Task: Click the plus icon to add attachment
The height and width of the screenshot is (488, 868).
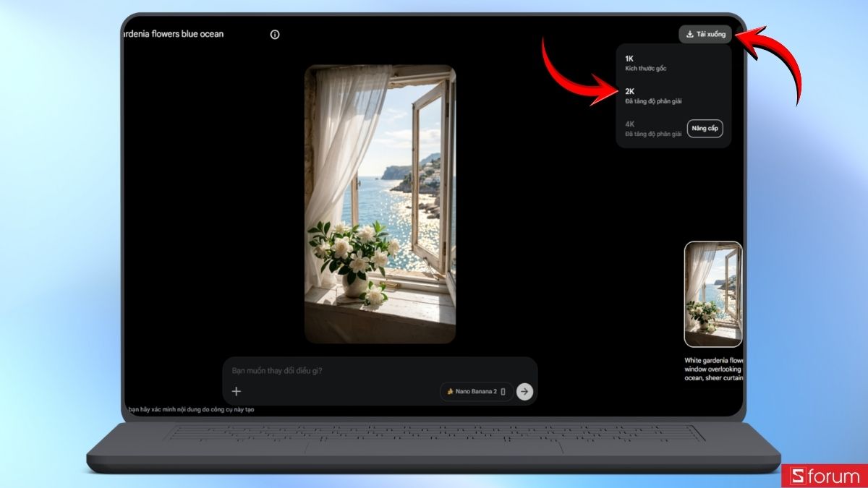Action: point(237,392)
